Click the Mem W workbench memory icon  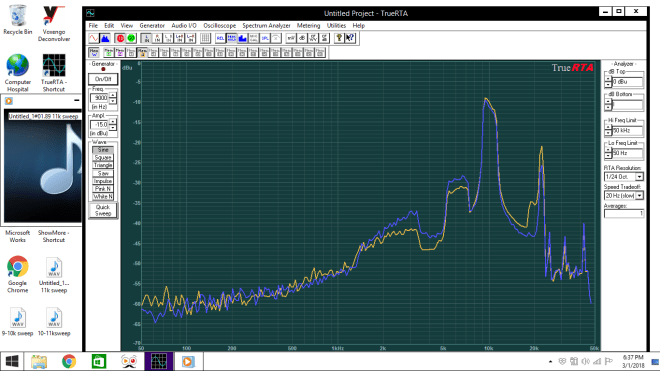(x=94, y=53)
